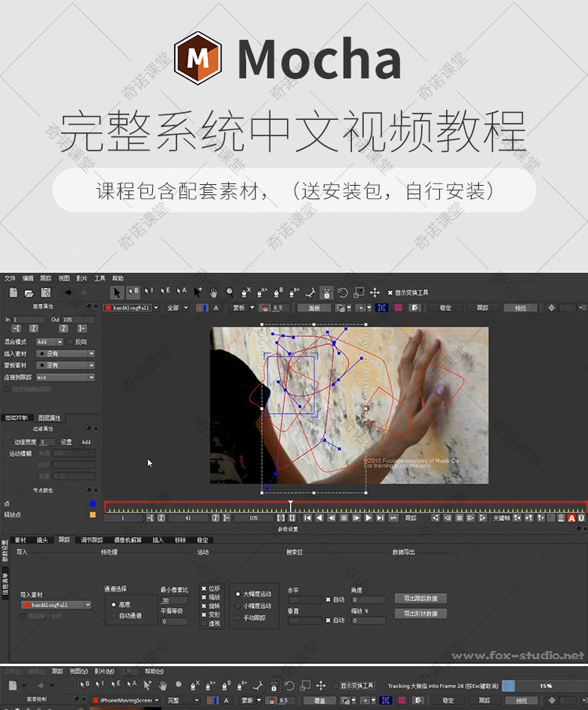Select the add-point arrow-plus tool
This screenshot has height=710, width=588.
[x=198, y=292]
